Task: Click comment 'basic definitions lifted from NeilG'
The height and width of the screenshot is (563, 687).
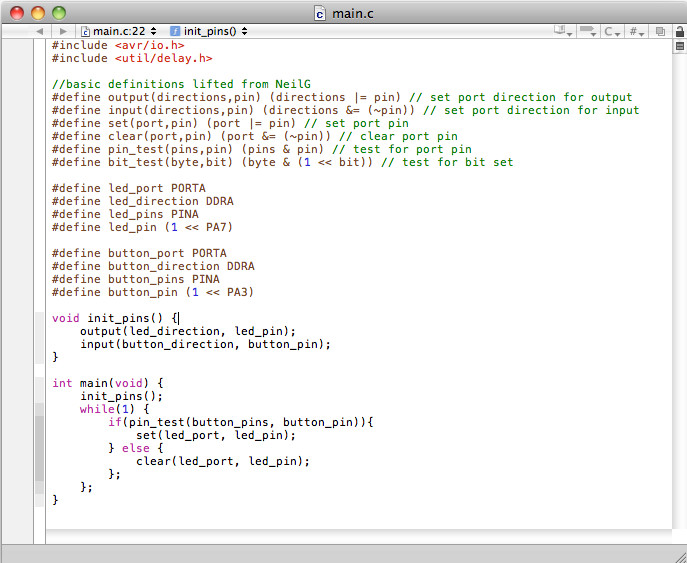Action: coord(181,84)
